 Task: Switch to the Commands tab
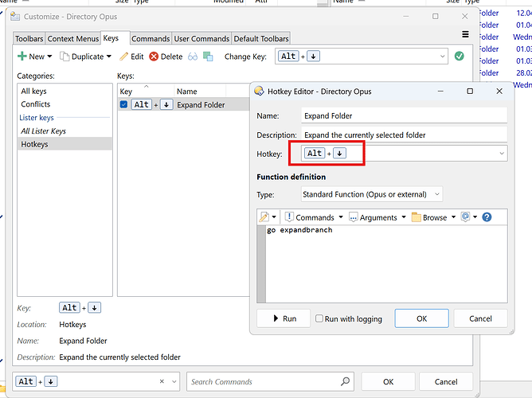tap(151, 39)
